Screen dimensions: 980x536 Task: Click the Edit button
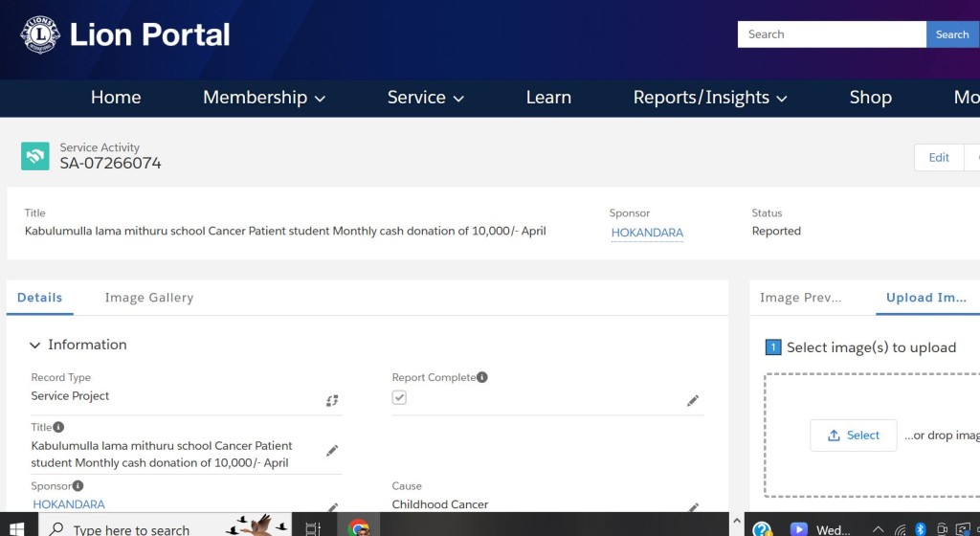pyautogui.click(x=939, y=157)
